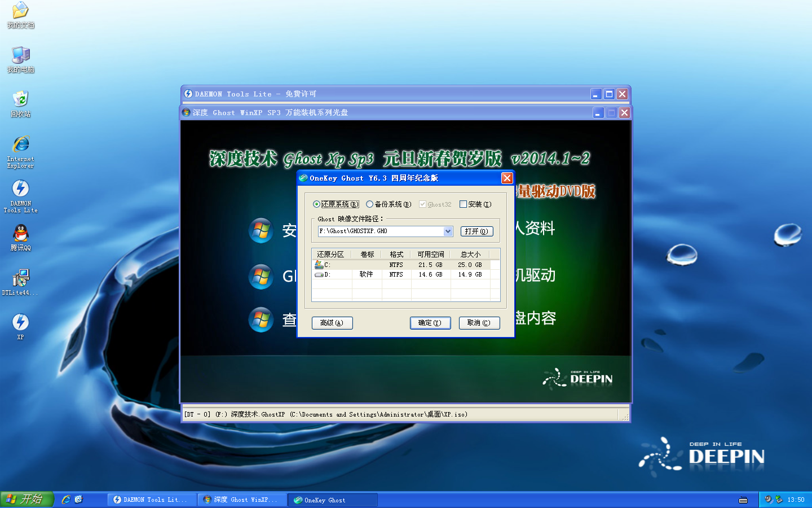
Task: Click the 格式 column header
Action: coord(396,255)
